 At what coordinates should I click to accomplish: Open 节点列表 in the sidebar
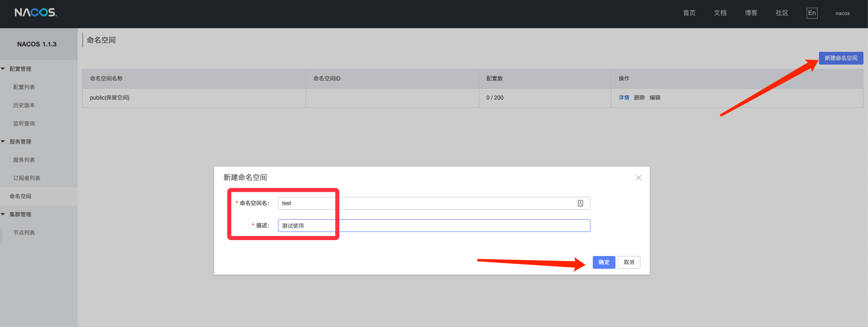coord(24,233)
